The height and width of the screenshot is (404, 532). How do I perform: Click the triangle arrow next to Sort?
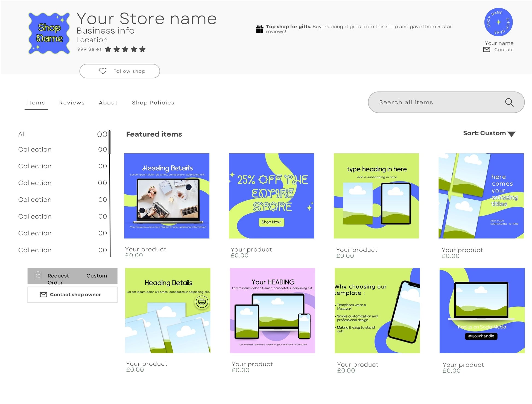click(511, 134)
